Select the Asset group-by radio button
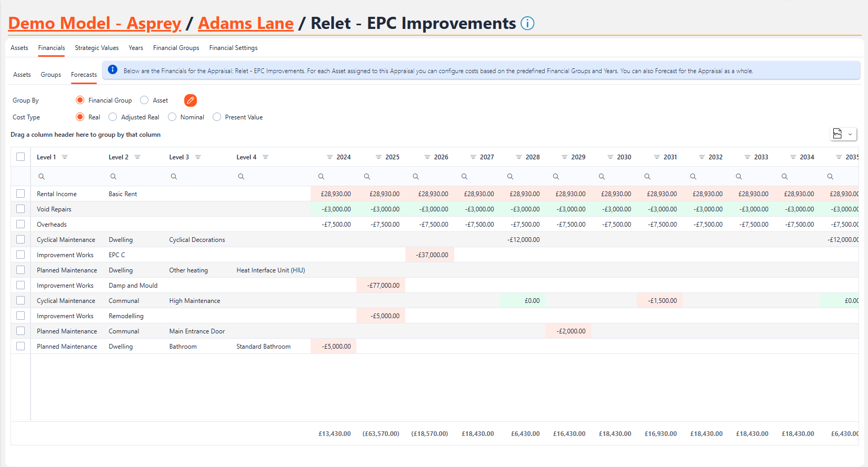Image resolution: width=868 pixels, height=467 pixels. 144,100
